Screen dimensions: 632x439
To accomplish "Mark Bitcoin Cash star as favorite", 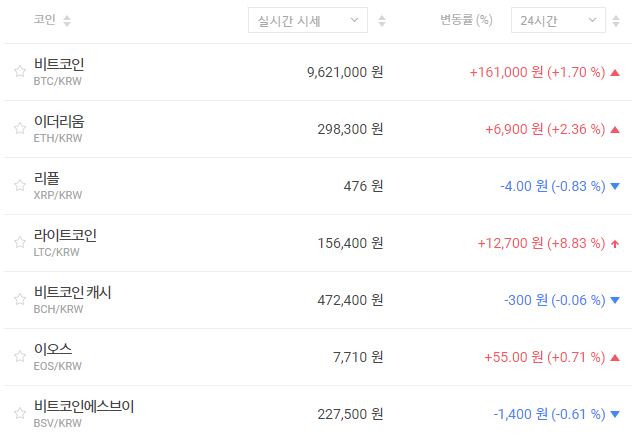I will tap(19, 299).
